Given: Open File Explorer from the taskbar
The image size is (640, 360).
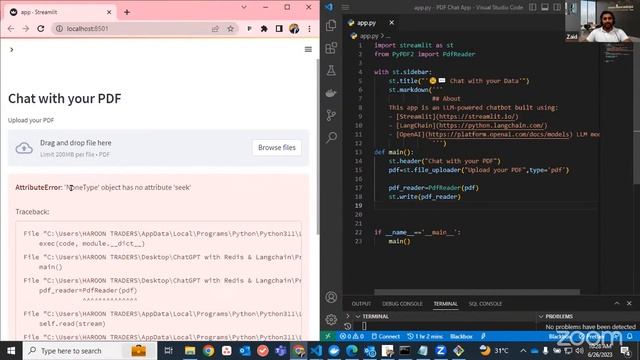Looking at the screenshot, I should [x=190, y=351].
